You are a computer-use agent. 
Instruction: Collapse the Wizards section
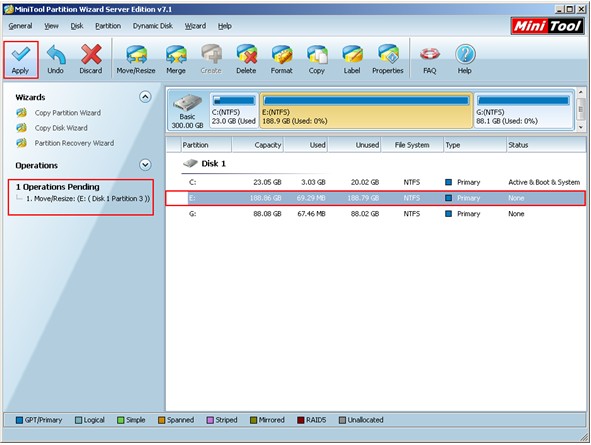pos(145,97)
